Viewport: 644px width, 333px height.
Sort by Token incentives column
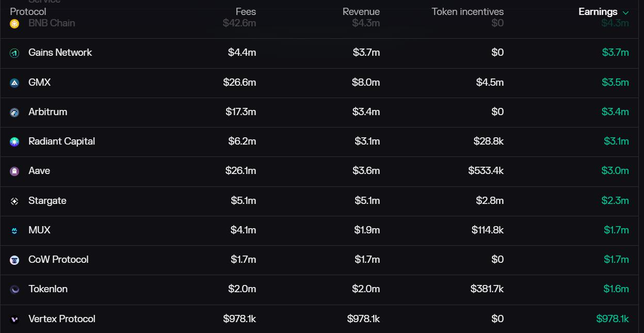468,11
